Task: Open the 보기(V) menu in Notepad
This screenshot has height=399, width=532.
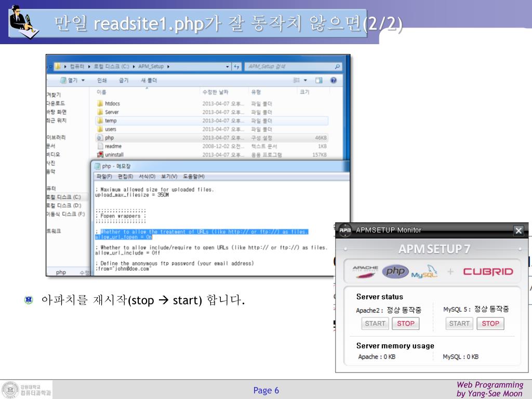Action: [169, 177]
